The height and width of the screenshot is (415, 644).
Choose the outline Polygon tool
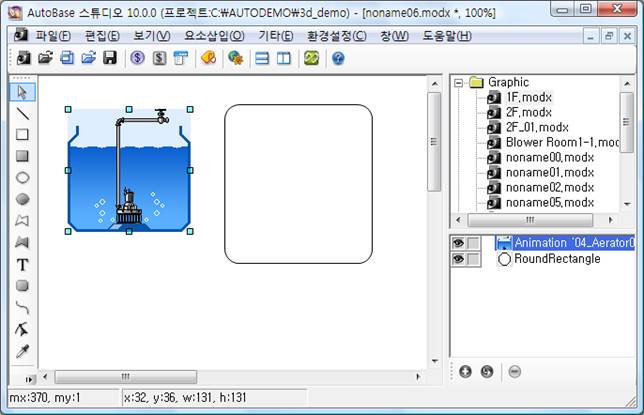pos(23,221)
